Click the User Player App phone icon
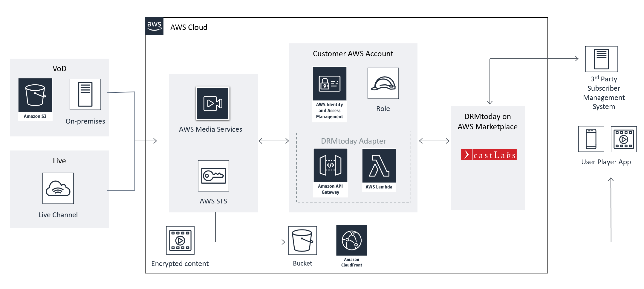Viewport: 644px width, 289px height. click(x=591, y=139)
